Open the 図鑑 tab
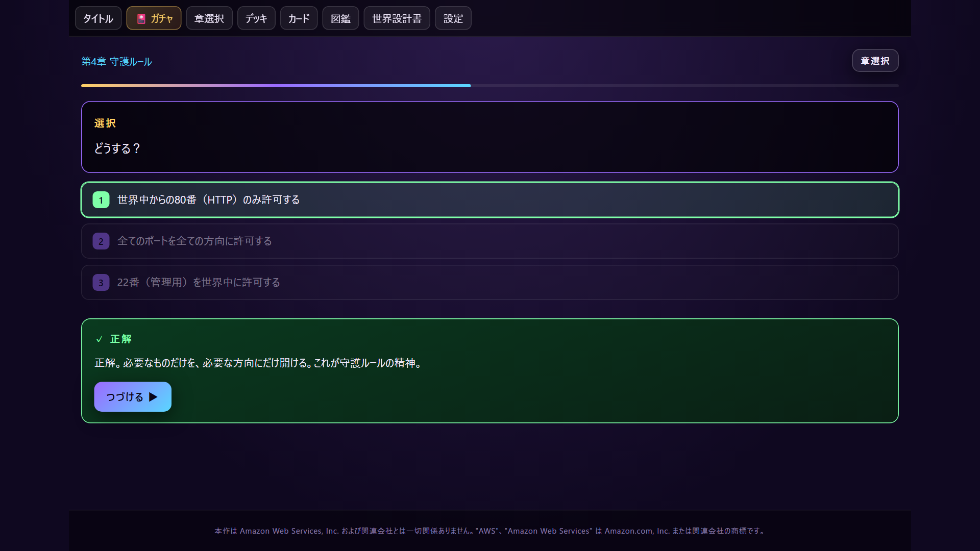The height and width of the screenshot is (551, 980). [340, 18]
